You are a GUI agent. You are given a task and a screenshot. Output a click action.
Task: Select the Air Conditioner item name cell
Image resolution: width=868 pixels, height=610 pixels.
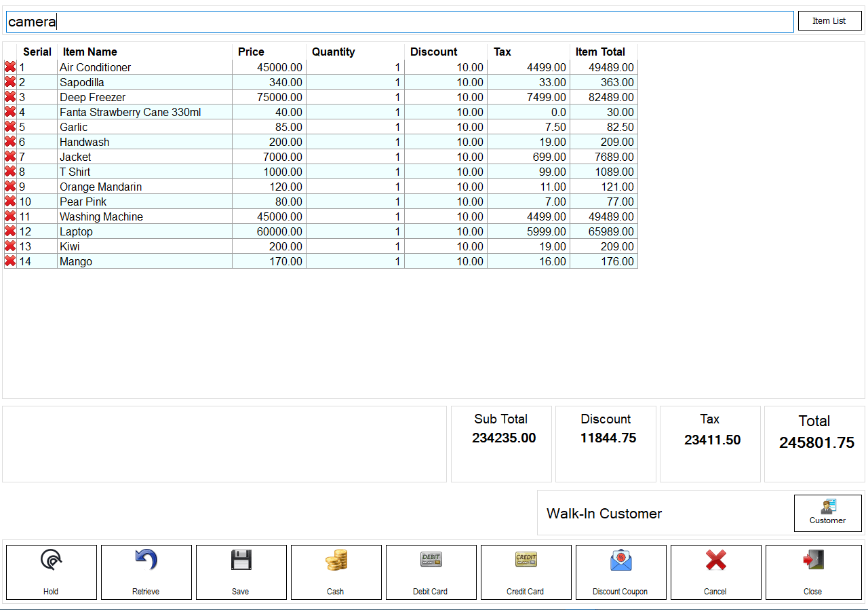[x=145, y=67]
